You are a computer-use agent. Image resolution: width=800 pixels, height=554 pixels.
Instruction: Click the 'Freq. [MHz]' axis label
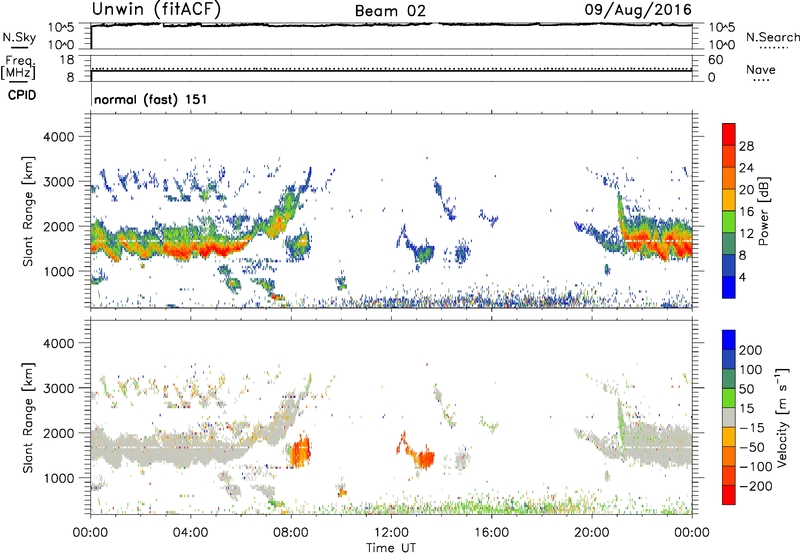[19, 67]
